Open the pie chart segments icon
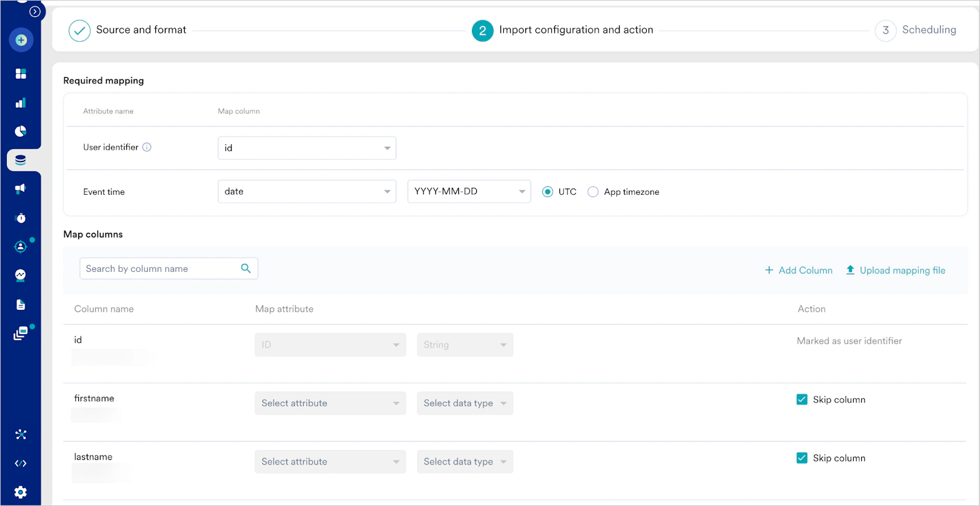 tap(21, 131)
